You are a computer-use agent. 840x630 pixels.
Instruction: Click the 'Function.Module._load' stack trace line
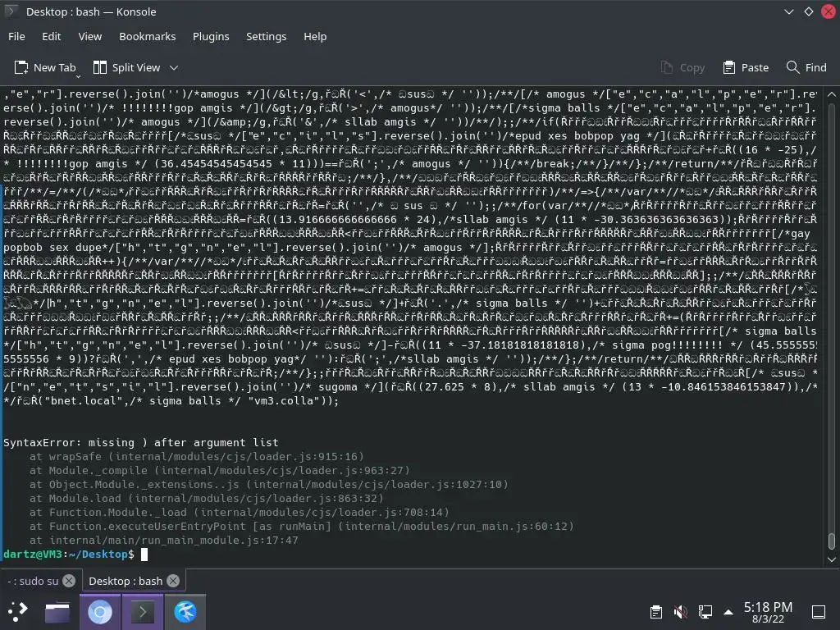click(x=240, y=512)
